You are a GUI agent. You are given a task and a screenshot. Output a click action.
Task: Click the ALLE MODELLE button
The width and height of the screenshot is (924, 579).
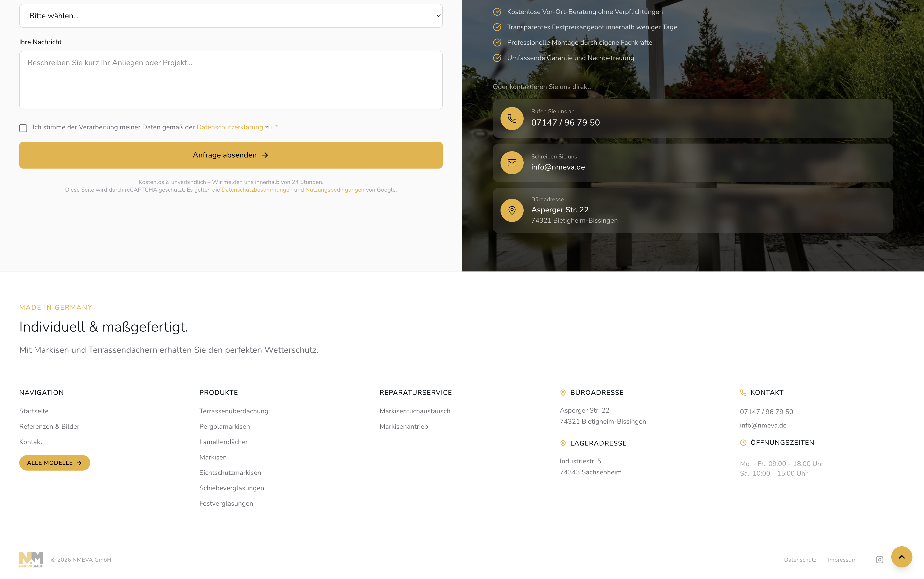[54, 463]
